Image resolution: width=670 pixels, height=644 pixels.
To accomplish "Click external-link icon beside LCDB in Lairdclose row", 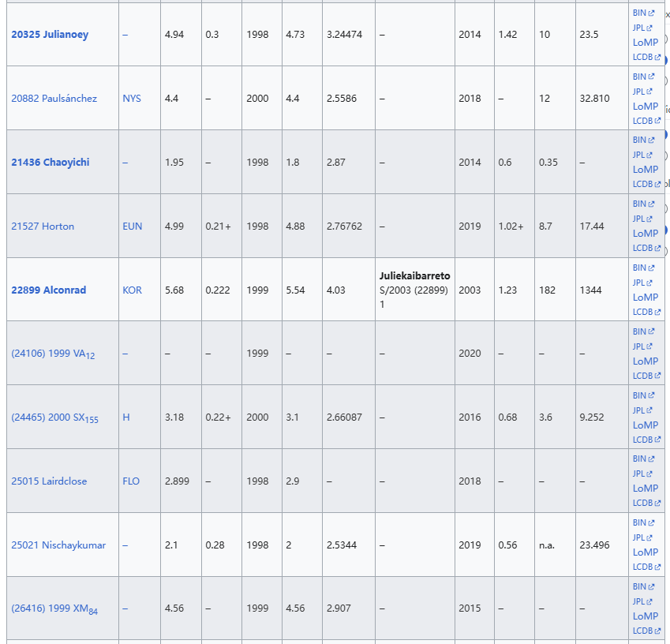I will [x=657, y=504].
